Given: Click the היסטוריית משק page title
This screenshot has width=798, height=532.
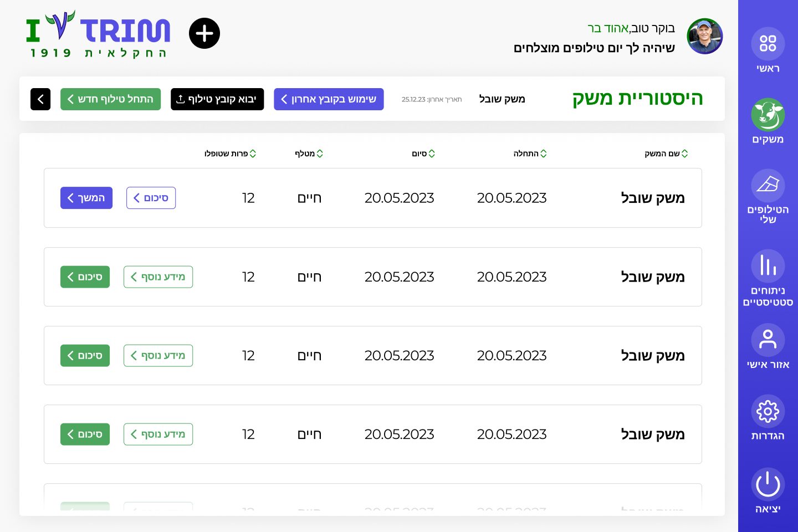Looking at the screenshot, I should pyautogui.click(x=637, y=99).
